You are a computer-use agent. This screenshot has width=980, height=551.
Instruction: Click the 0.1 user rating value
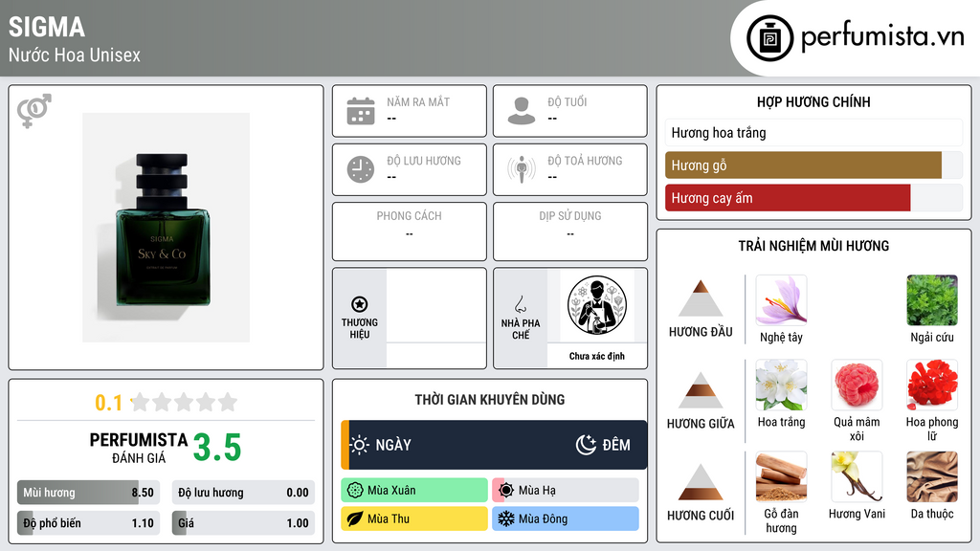coord(109,403)
